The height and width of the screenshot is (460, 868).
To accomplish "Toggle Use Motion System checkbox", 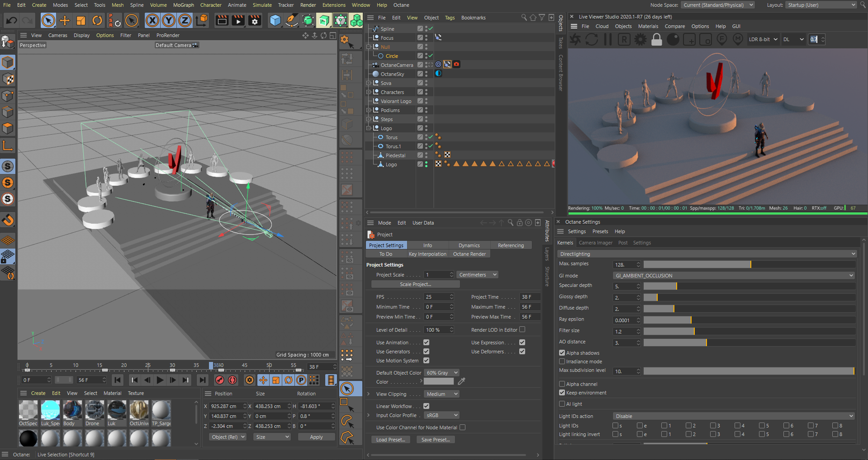I will click(426, 361).
